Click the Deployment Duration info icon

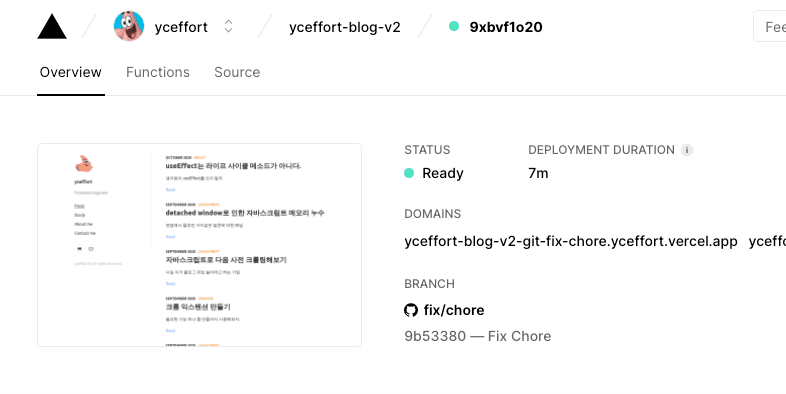[687, 150]
